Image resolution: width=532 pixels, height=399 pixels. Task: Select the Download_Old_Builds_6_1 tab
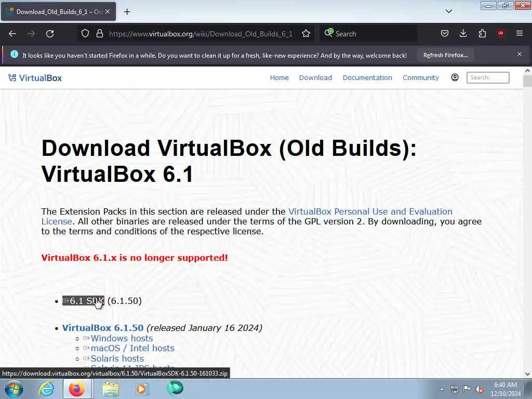(x=58, y=11)
